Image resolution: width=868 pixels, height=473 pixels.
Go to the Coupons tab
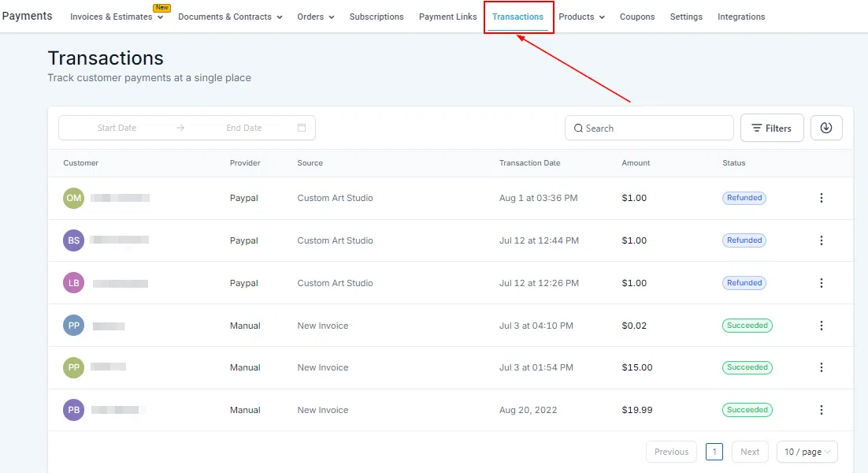637,17
